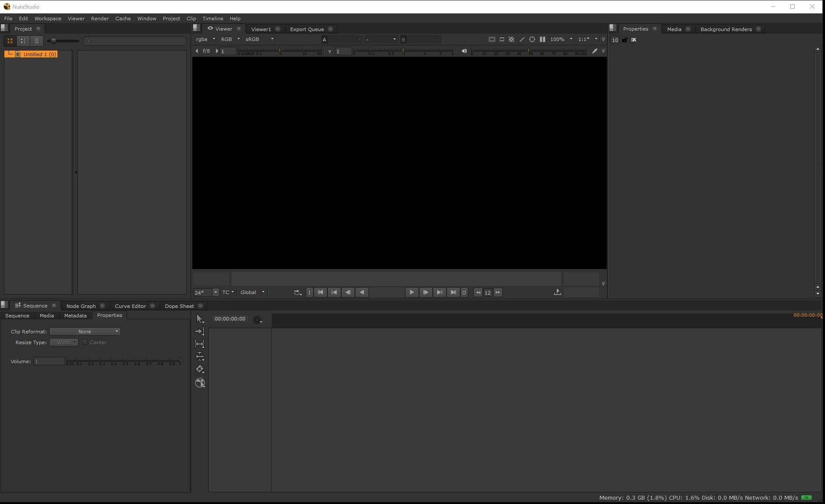Select the razor cut tool
Image resolution: width=825 pixels, height=504 pixels.
pyautogui.click(x=200, y=369)
